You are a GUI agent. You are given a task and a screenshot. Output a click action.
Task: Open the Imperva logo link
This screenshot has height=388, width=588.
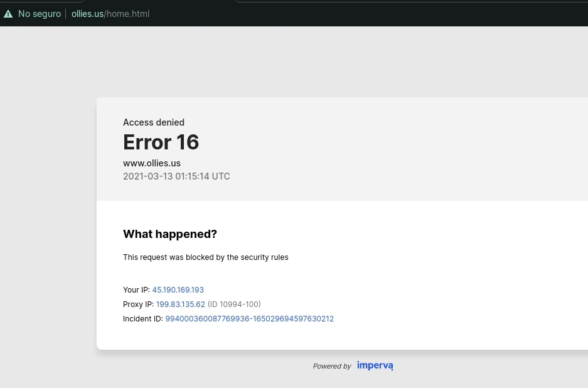tap(375, 365)
